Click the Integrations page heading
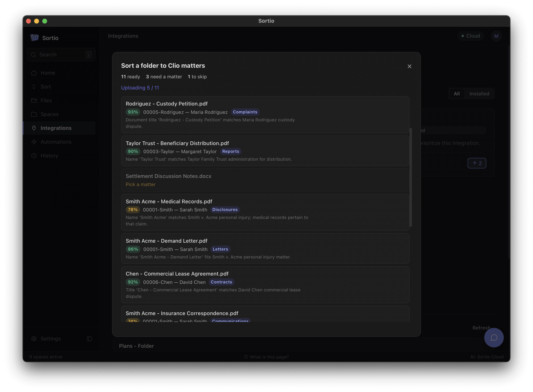The height and width of the screenshot is (392, 533). point(123,36)
